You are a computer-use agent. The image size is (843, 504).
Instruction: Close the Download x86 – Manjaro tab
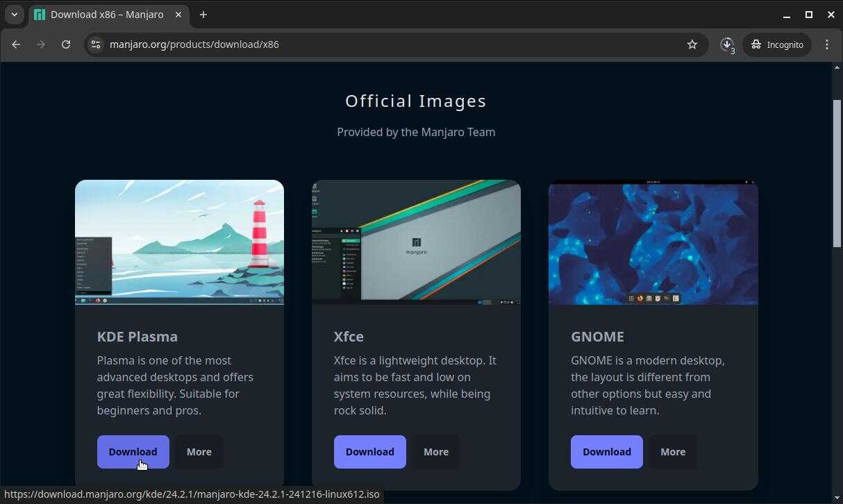[x=178, y=15]
